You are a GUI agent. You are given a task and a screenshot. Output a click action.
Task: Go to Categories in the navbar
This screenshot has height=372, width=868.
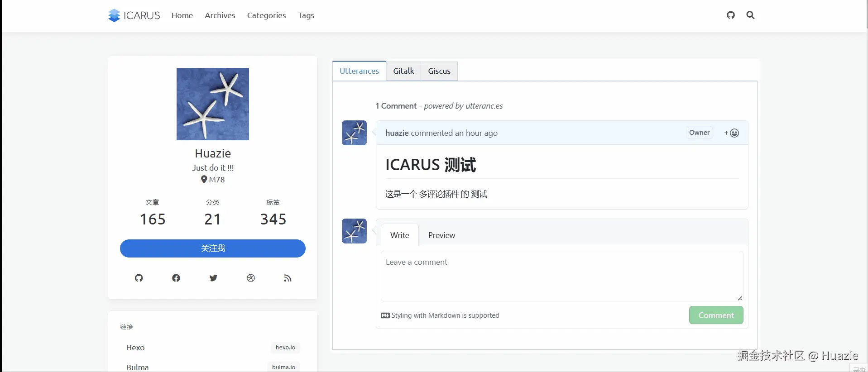266,15
